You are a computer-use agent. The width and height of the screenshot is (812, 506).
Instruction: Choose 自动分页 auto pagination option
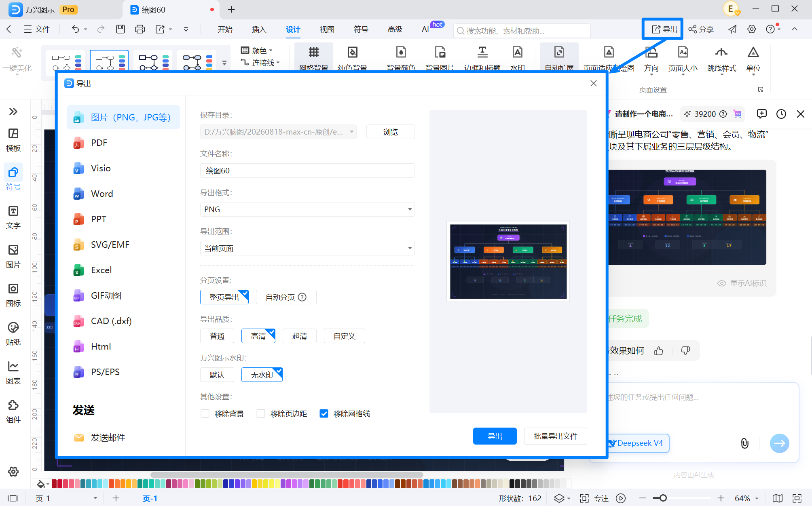(286, 297)
